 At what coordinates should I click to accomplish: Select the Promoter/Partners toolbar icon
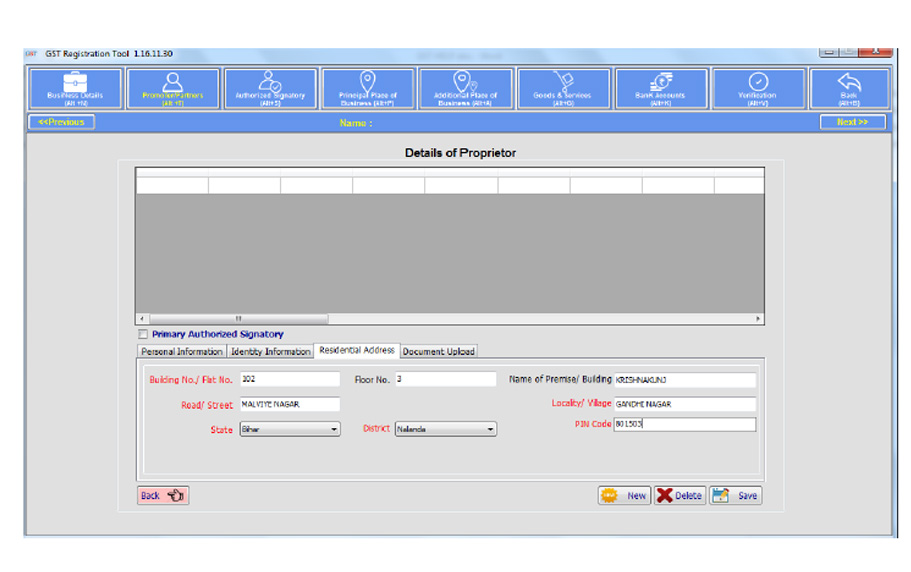173,88
